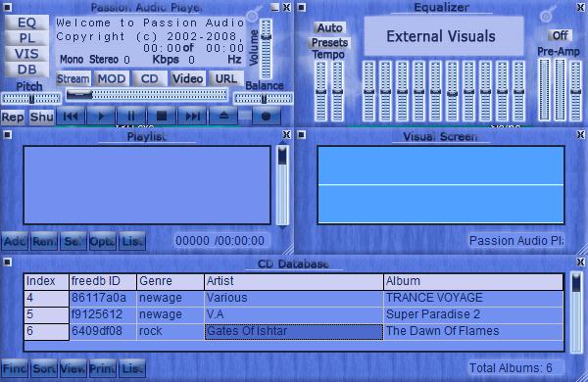588x382 pixels.
Task: Click the Volume slider track
Action: (x=266, y=50)
